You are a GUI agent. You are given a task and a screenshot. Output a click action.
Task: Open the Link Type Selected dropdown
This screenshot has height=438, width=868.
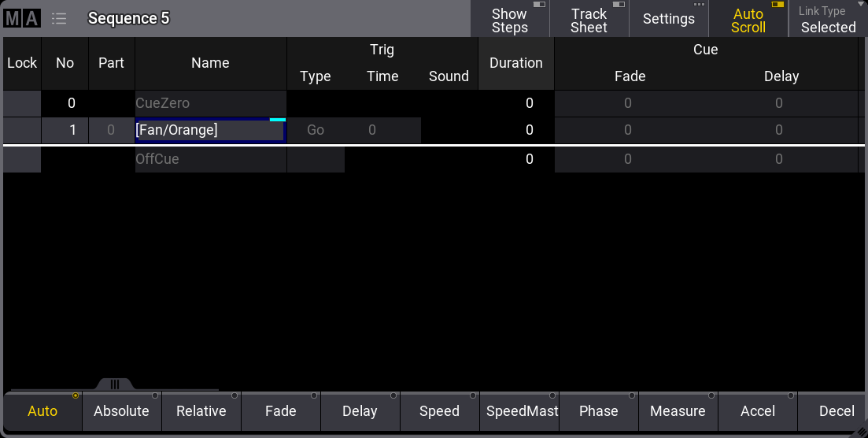click(x=828, y=20)
